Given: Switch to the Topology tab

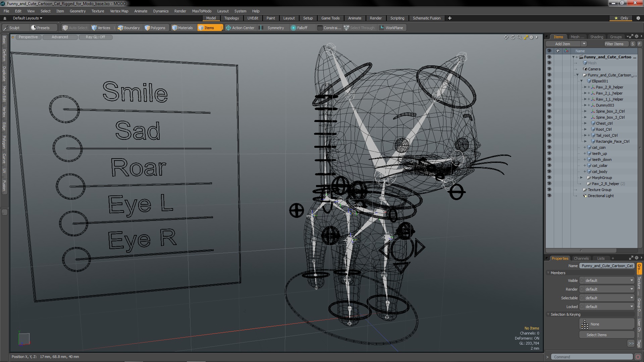Looking at the screenshot, I should [x=231, y=18].
